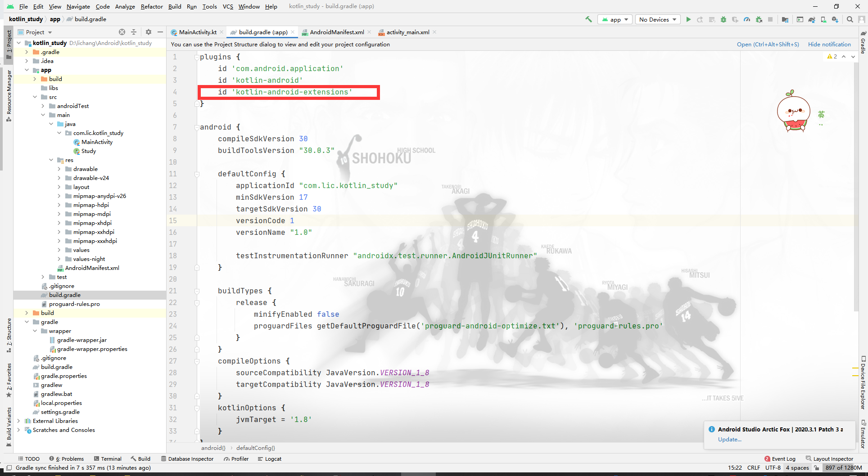Open the Run Anything terminal-window icon
Screen dimensions: 868x476
point(800,19)
